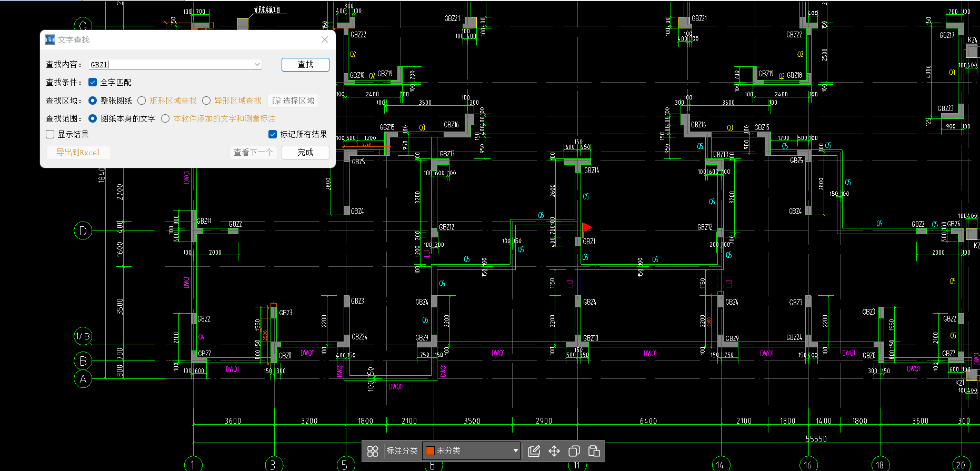The width and height of the screenshot is (980, 471).
Task: Uncheck the 标记所有结果 checkbox
Action: click(273, 134)
